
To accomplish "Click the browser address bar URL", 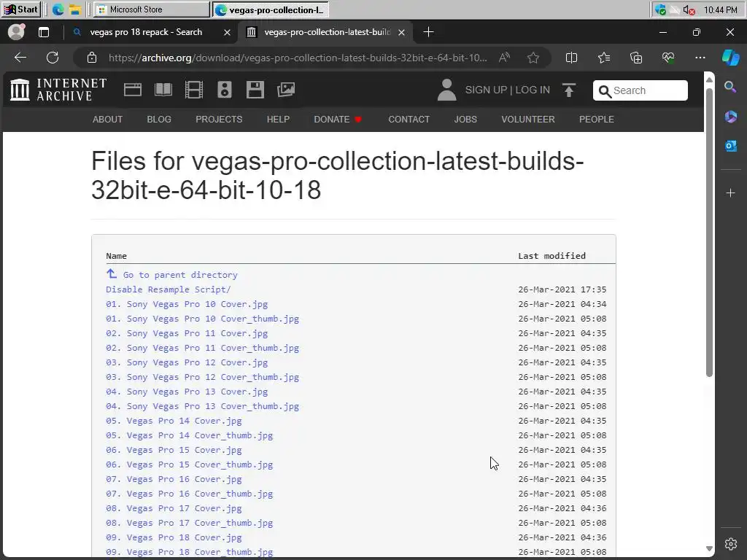I will 298,58.
